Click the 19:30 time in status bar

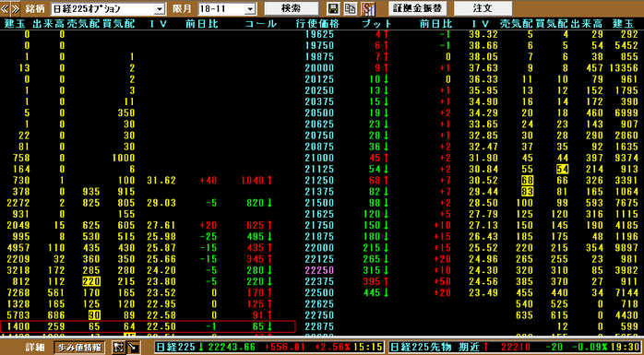[x=625, y=348]
